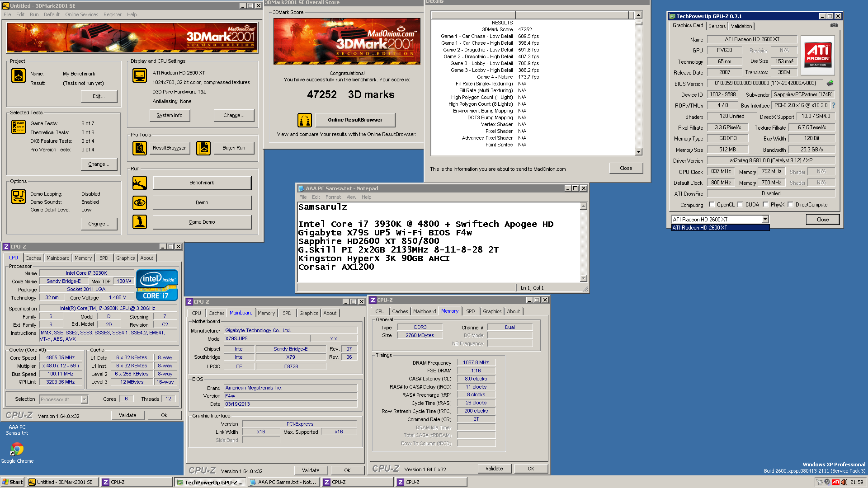This screenshot has width=868, height=488.
Task: Take a GPU-Z screenshot with the camera icon
Action: point(834,25)
